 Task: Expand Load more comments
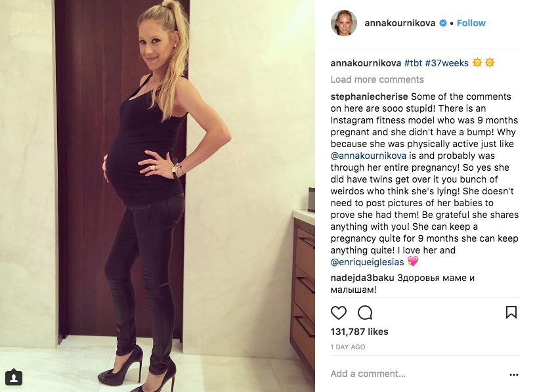tap(377, 79)
